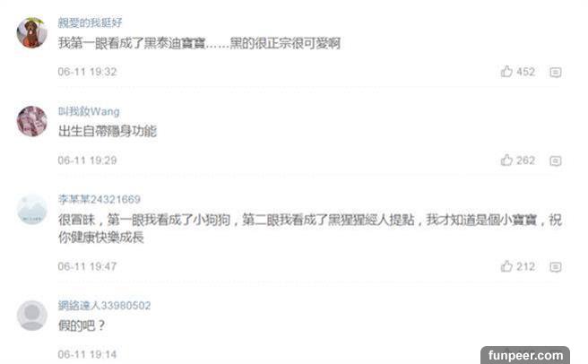Open avatar of 李某某24321669
588x364 pixels.
[32, 210]
